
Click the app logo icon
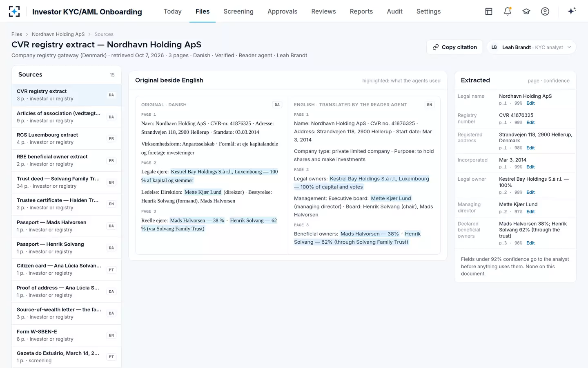pyautogui.click(x=14, y=11)
